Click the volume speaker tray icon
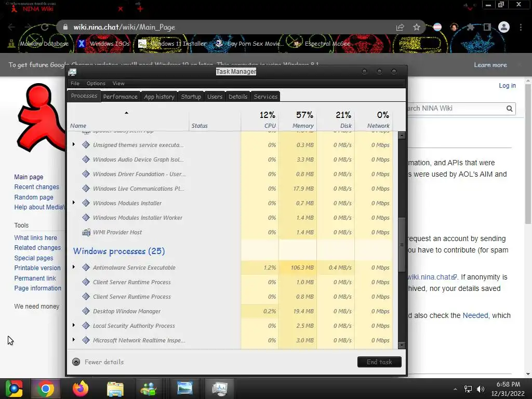Screen dimensions: 532x399 click(481, 389)
